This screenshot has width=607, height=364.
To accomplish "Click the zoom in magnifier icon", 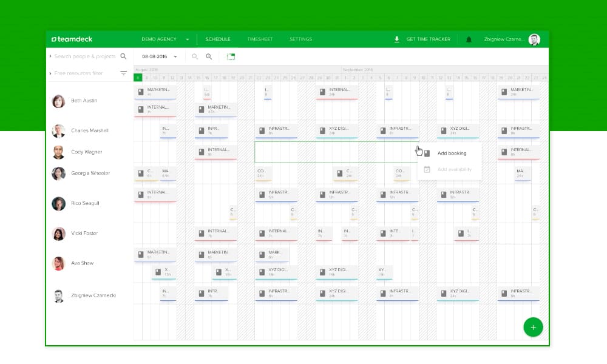I will (x=209, y=56).
